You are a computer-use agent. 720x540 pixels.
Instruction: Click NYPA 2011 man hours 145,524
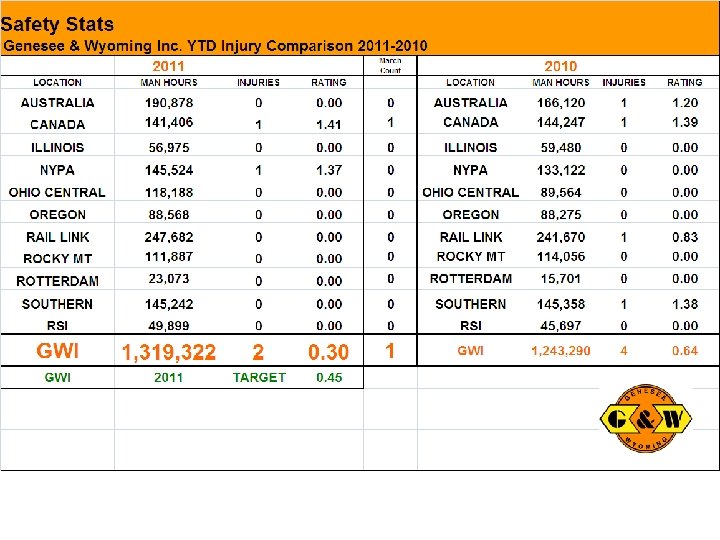(x=169, y=170)
